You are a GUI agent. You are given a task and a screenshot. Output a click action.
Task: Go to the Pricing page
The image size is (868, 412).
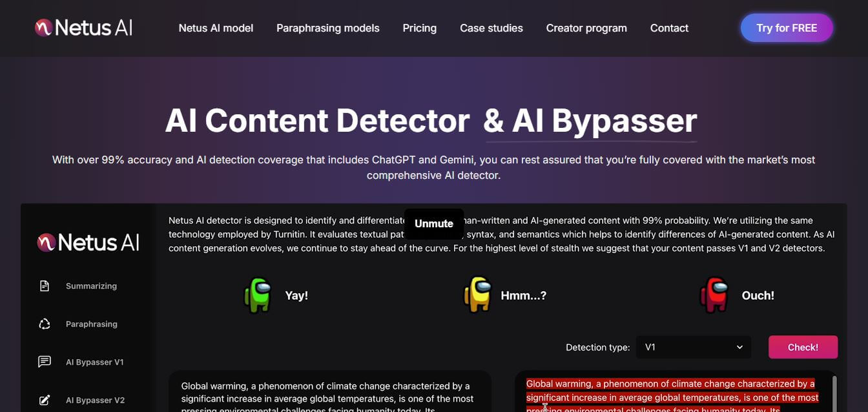(x=419, y=28)
